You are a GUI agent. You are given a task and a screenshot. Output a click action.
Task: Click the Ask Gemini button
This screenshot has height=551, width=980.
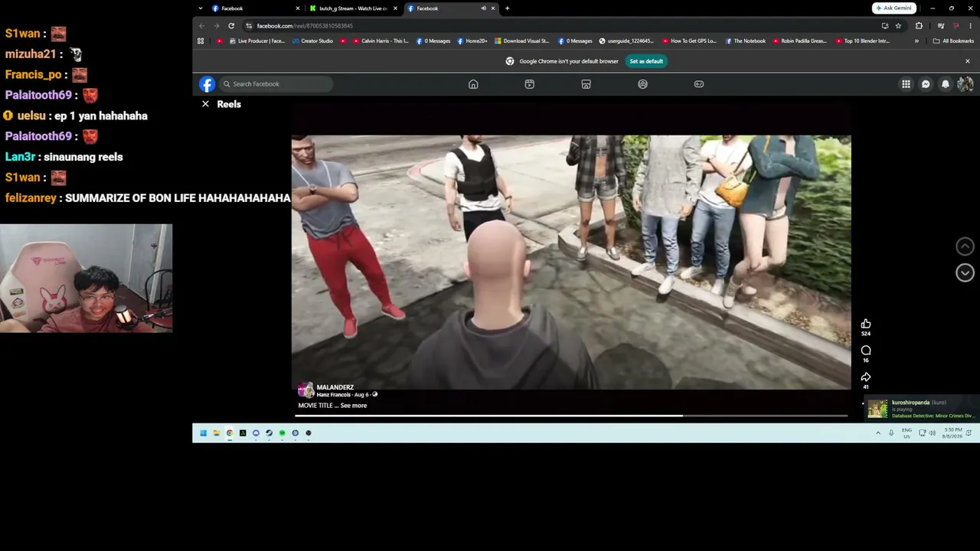point(893,8)
